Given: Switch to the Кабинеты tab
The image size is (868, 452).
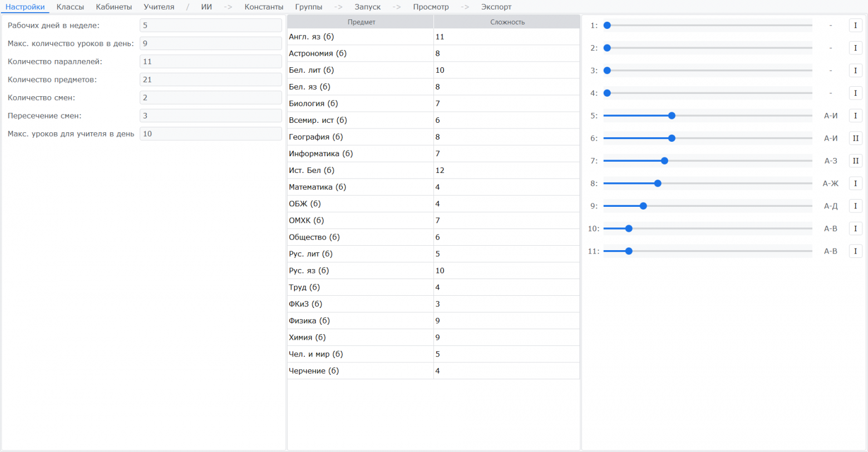Looking at the screenshot, I should (x=114, y=7).
